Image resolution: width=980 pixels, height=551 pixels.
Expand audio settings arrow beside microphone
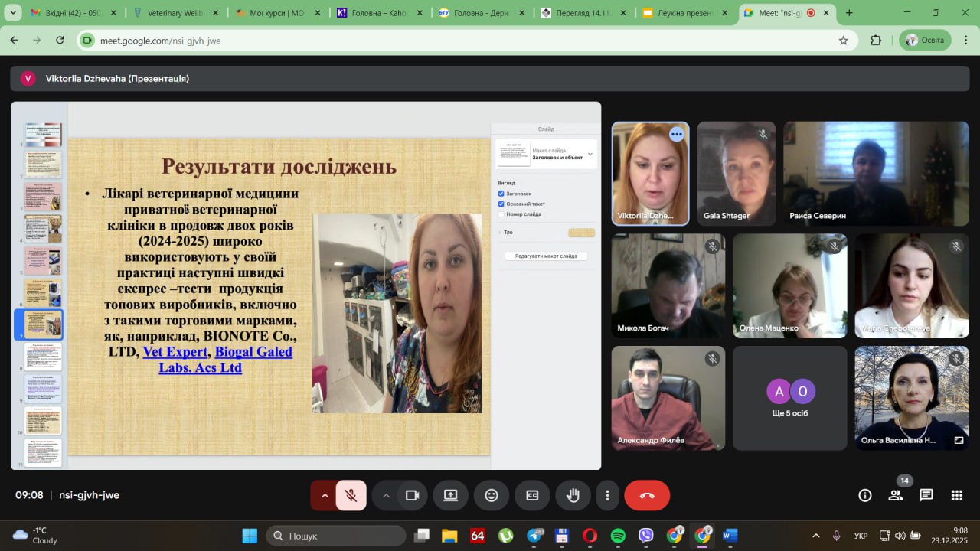click(x=325, y=495)
